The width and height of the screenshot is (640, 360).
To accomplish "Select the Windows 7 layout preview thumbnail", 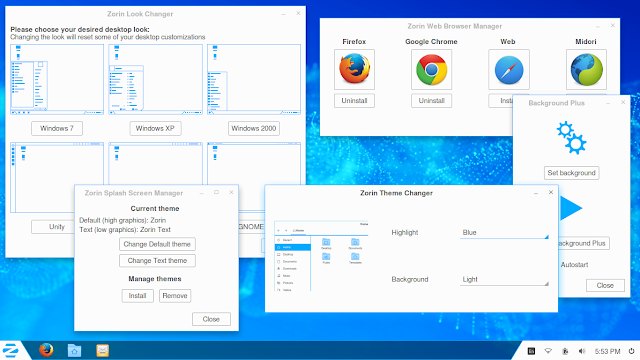I will 57,79.
